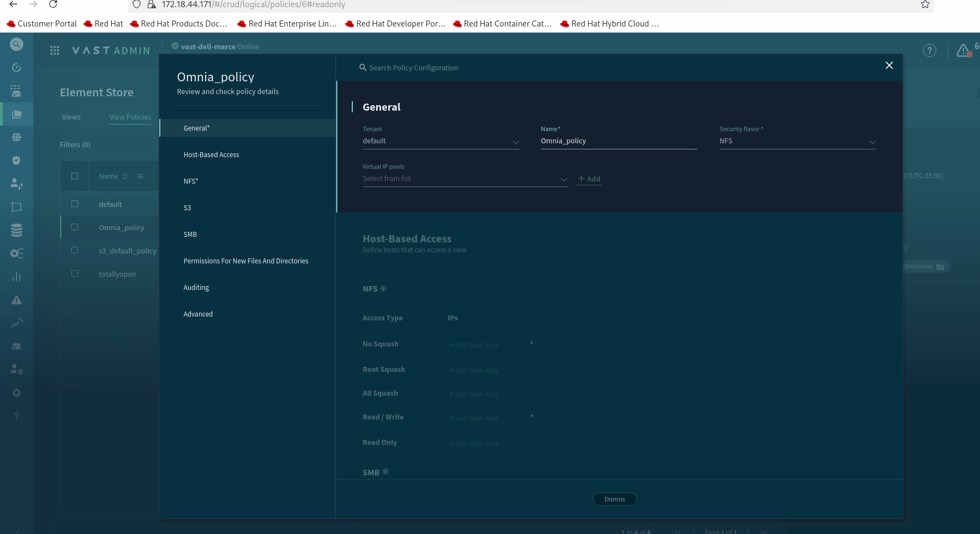Check the default policy row checkbox
This screenshot has height=534, width=980.
[x=75, y=204]
